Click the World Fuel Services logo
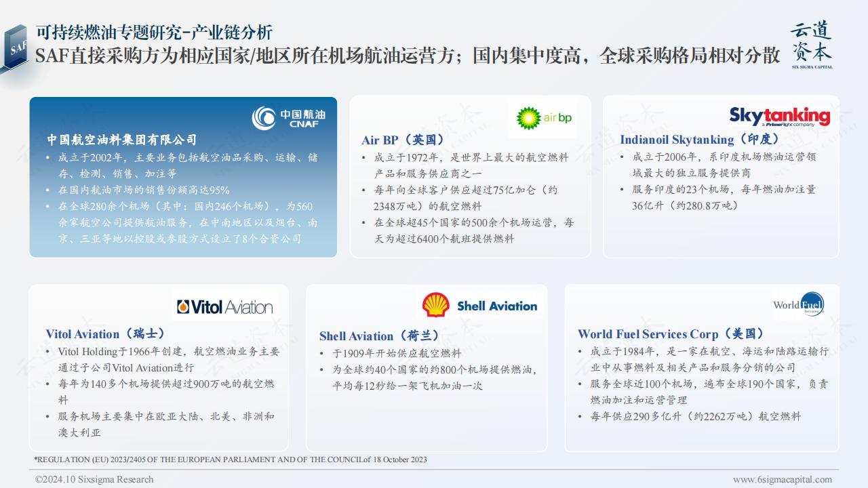868x488 pixels. click(799, 304)
